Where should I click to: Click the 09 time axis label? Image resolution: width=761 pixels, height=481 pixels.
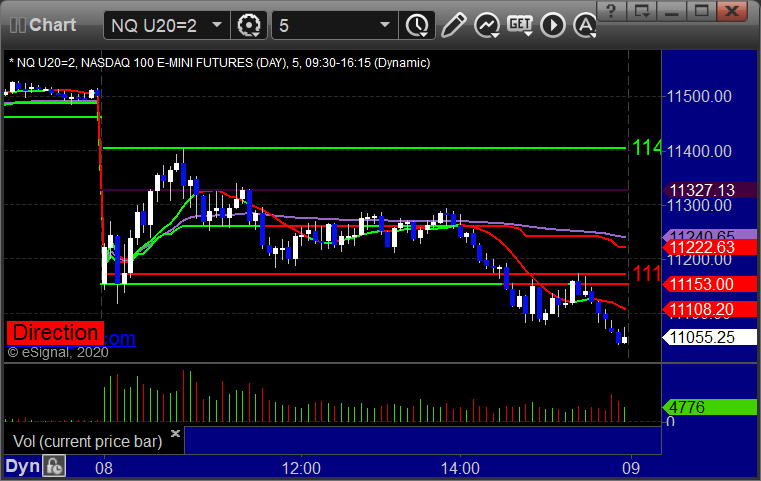click(x=631, y=468)
